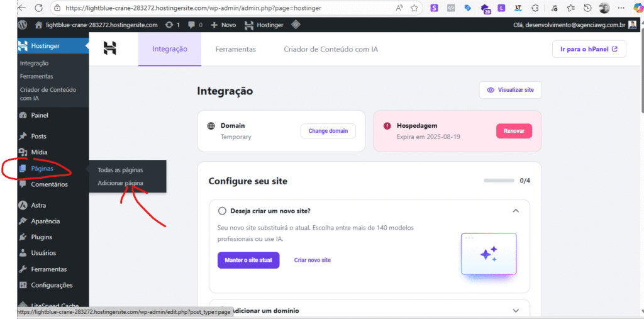This screenshot has height=319, width=644.
Task: Click Hostinger at the top of the sidebar
Action: 53,46
